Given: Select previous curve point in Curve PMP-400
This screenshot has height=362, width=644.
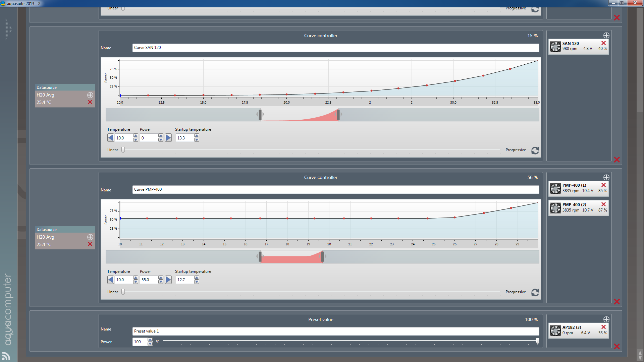Looking at the screenshot, I should coord(111,280).
